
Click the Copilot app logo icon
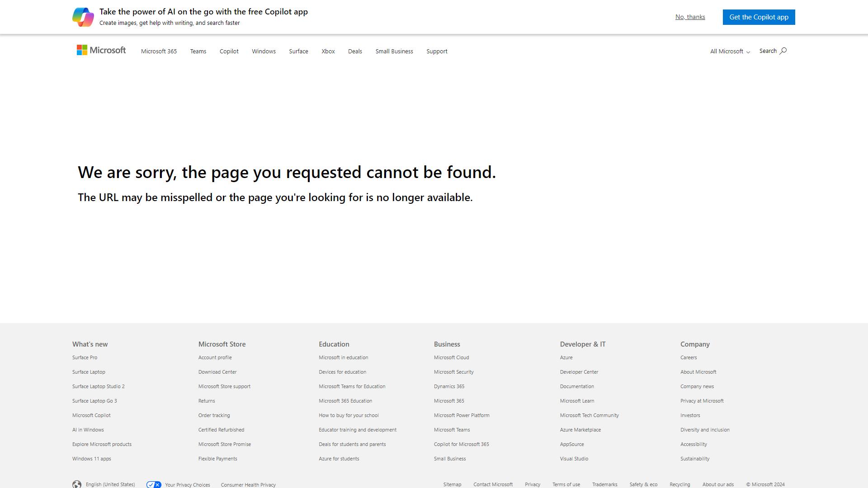83,17
